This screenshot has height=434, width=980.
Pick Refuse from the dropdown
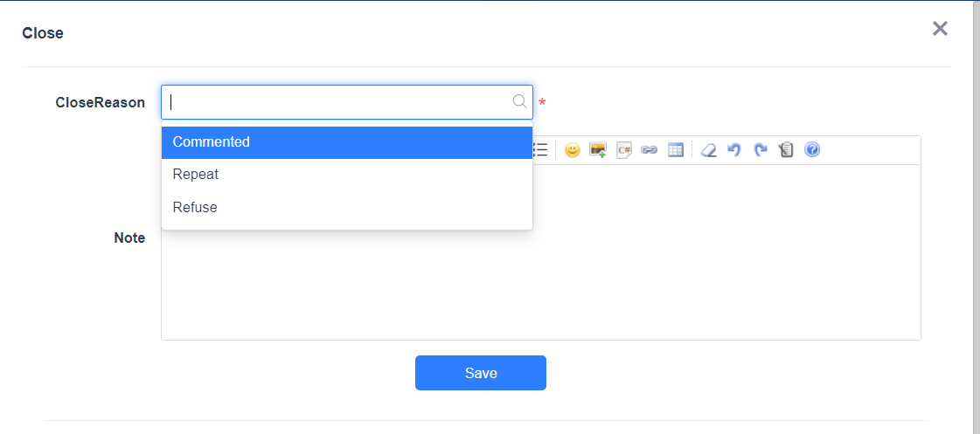tap(347, 208)
